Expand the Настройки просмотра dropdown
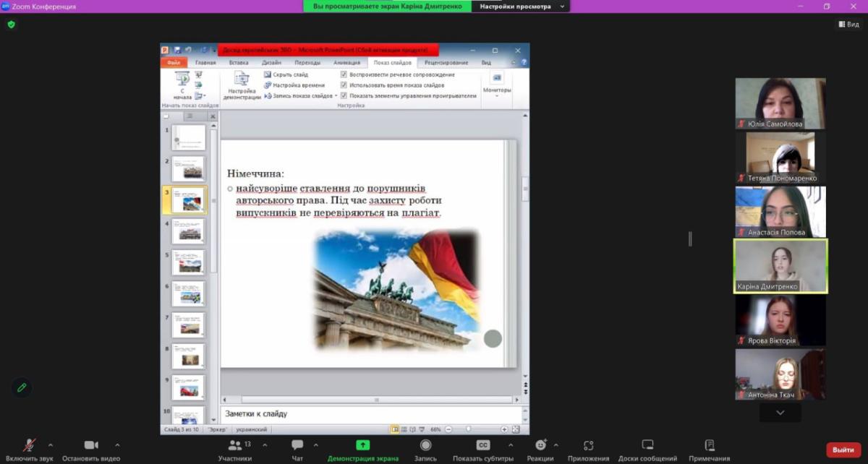868x464 pixels. click(x=520, y=7)
